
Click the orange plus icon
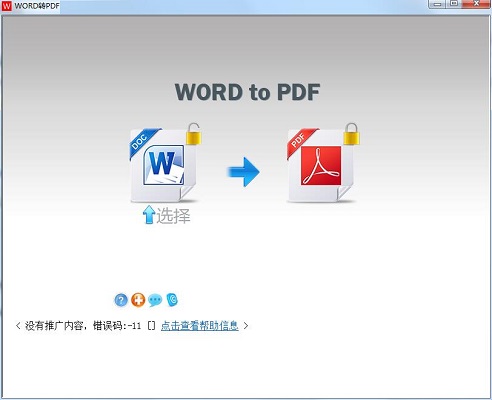pos(138,300)
